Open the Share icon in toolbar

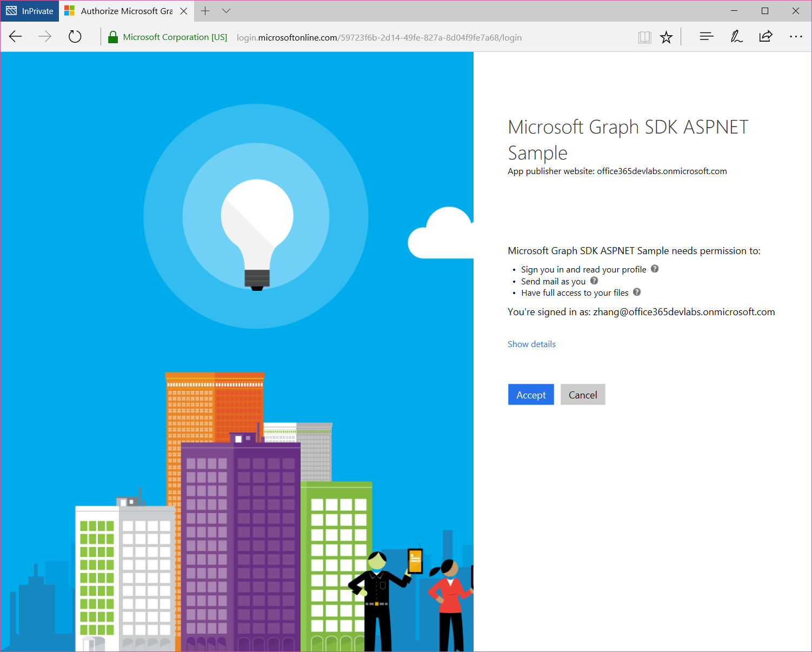(766, 37)
